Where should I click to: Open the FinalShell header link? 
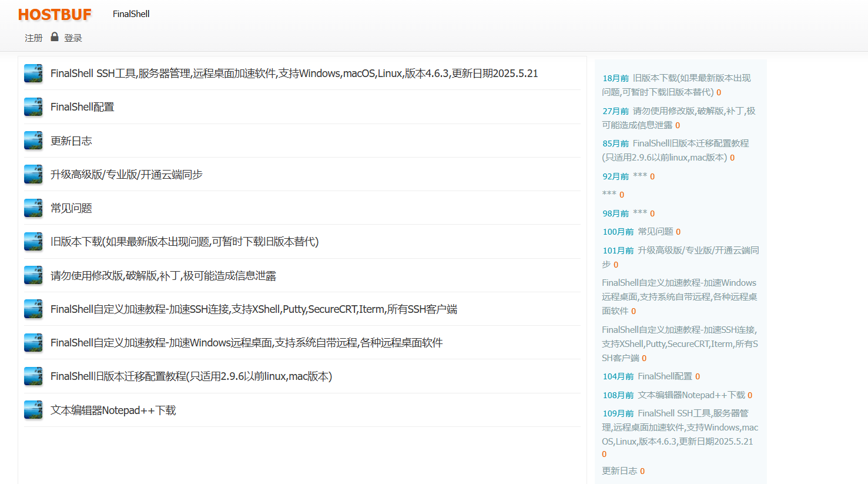click(131, 14)
